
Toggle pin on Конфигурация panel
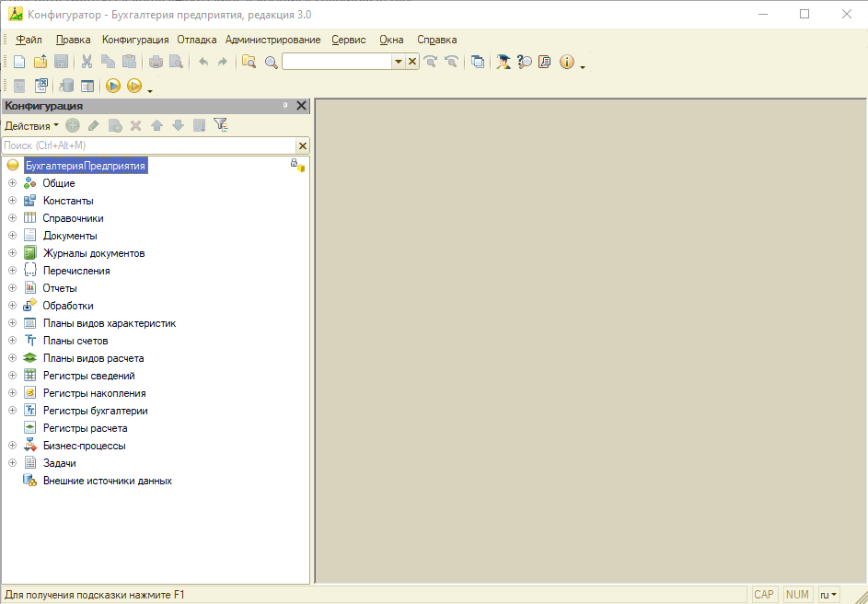285,105
